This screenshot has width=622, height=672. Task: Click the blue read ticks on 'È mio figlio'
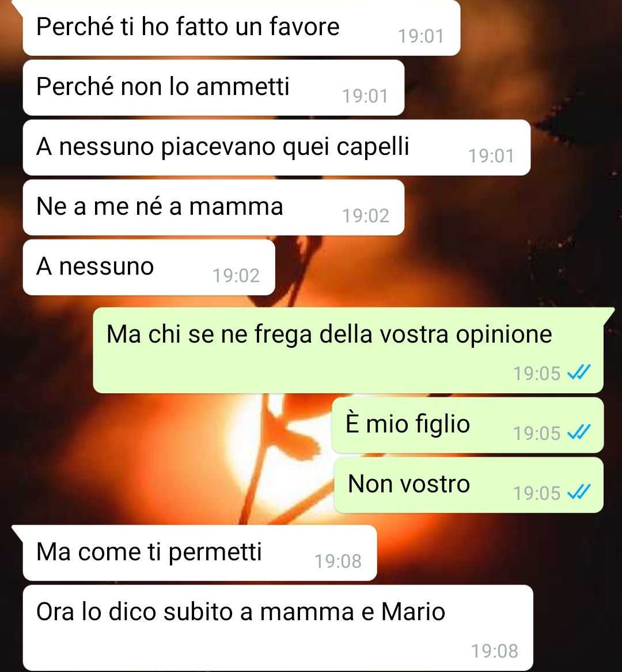[x=579, y=432]
